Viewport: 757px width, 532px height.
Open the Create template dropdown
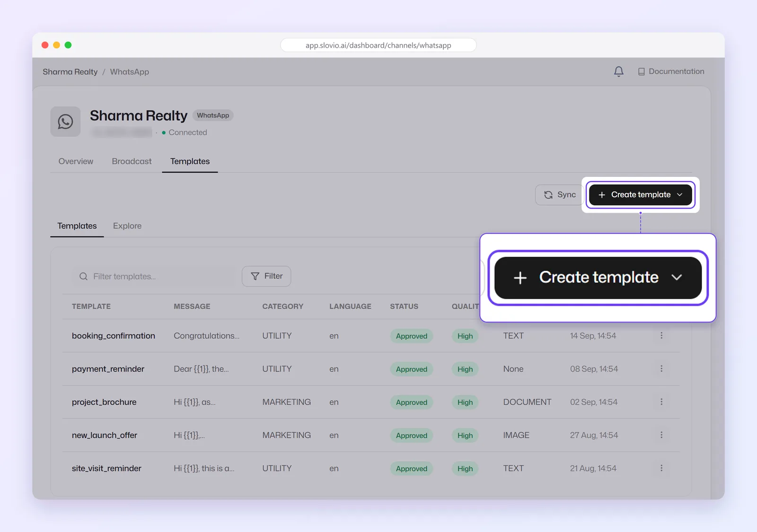[640, 195]
